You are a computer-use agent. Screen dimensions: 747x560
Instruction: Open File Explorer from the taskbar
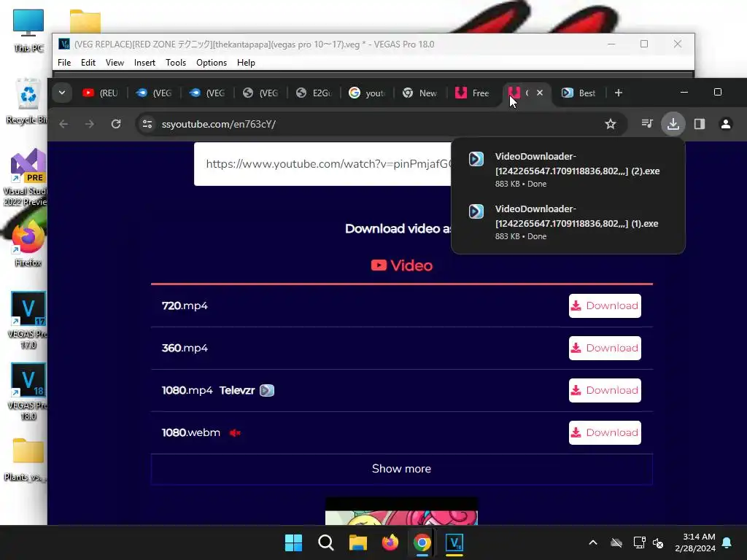pyautogui.click(x=357, y=542)
